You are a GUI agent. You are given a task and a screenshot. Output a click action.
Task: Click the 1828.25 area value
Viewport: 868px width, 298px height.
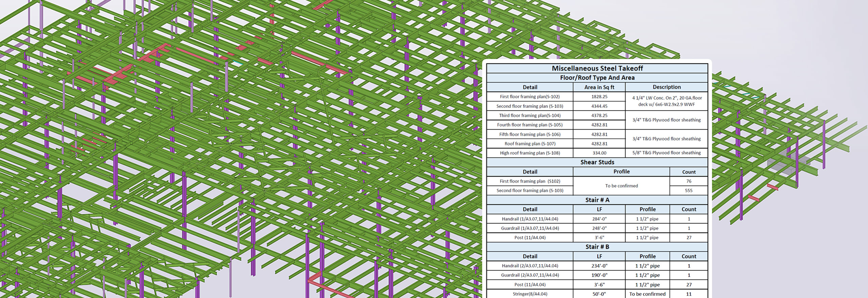(599, 97)
